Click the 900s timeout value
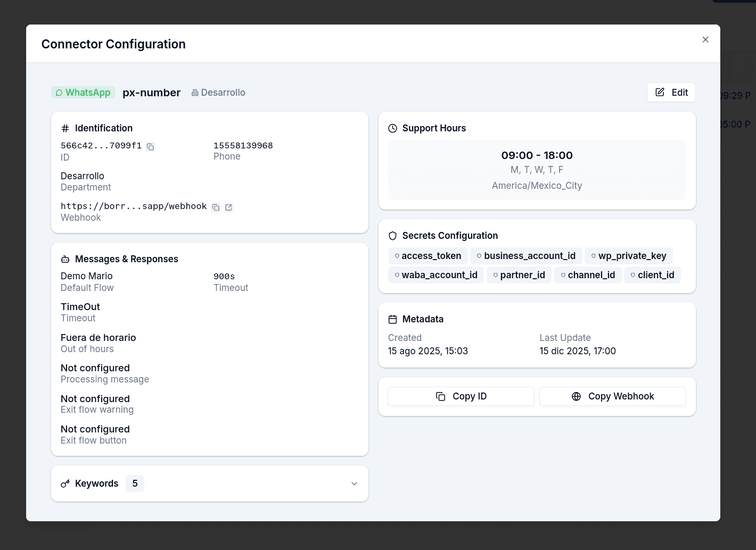The width and height of the screenshot is (756, 550). (x=224, y=277)
